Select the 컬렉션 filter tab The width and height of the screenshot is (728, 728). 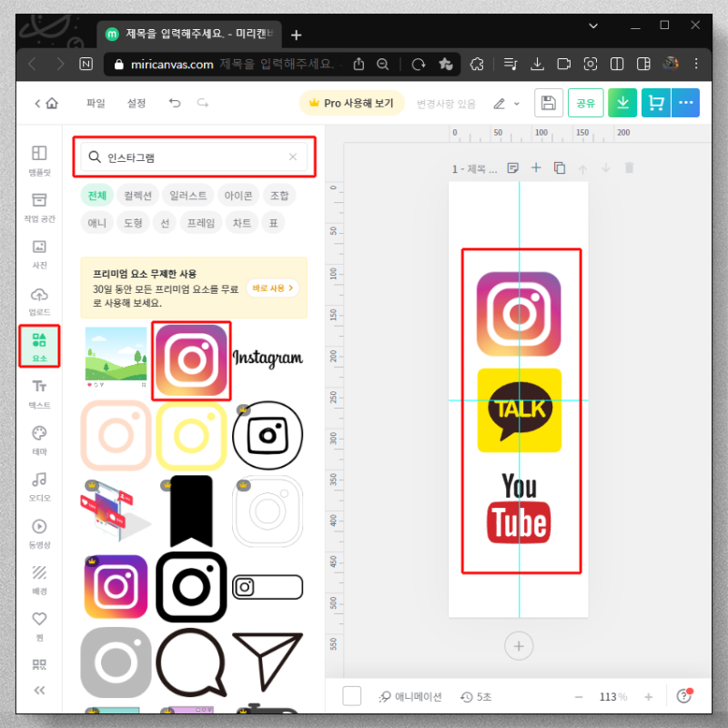[137, 196]
